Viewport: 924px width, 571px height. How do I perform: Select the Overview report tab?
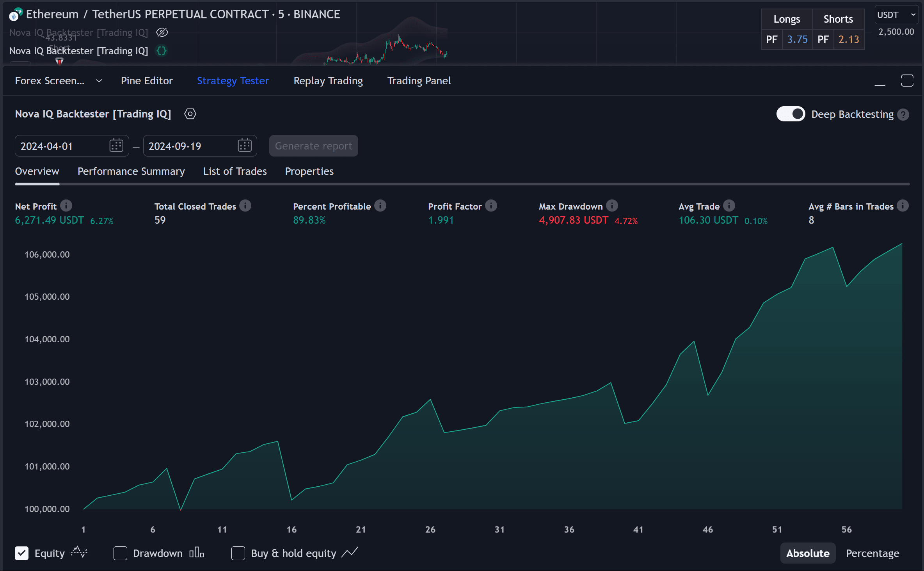[x=37, y=171]
